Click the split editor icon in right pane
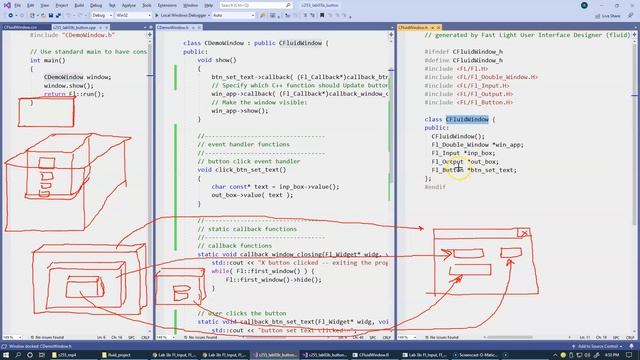This screenshot has height=360, width=640. tap(634, 35)
